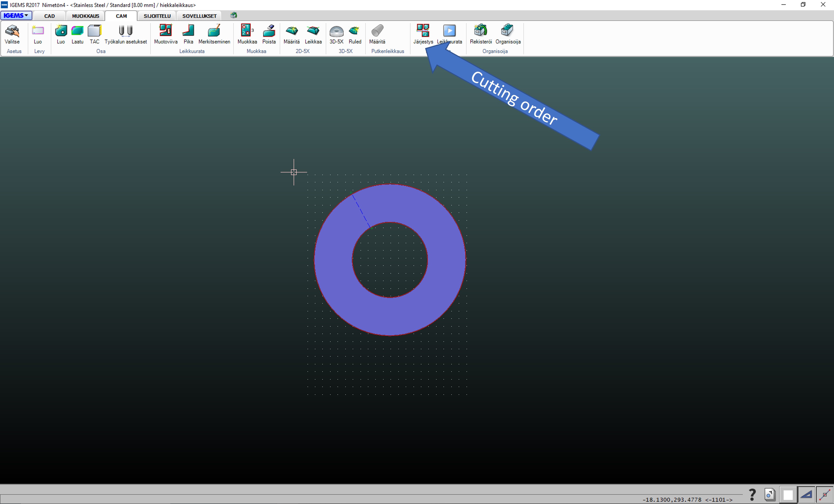Minimize the IGEMS window
834x504 pixels.
coord(784,5)
